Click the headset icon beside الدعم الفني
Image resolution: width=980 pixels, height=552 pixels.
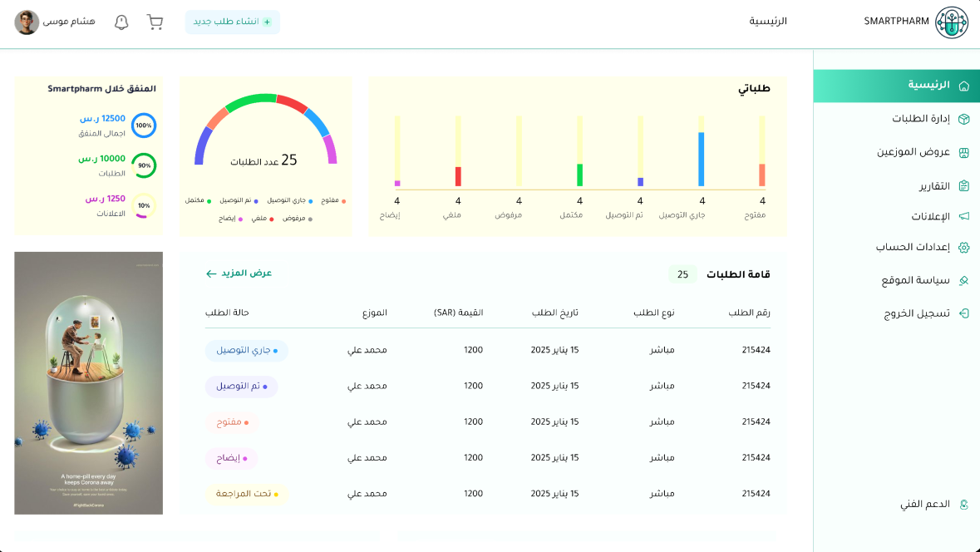point(964,505)
